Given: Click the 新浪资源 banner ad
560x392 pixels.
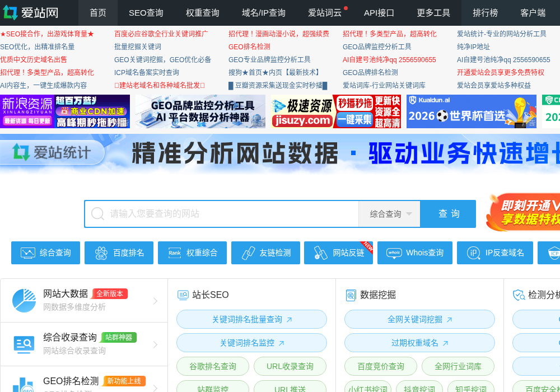Looking at the screenshot, I should click(x=65, y=111).
